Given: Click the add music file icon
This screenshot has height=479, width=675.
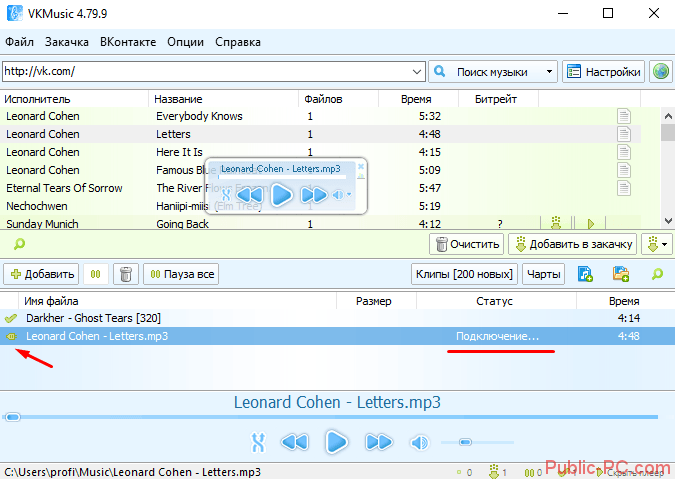Looking at the screenshot, I should click(x=585, y=274).
